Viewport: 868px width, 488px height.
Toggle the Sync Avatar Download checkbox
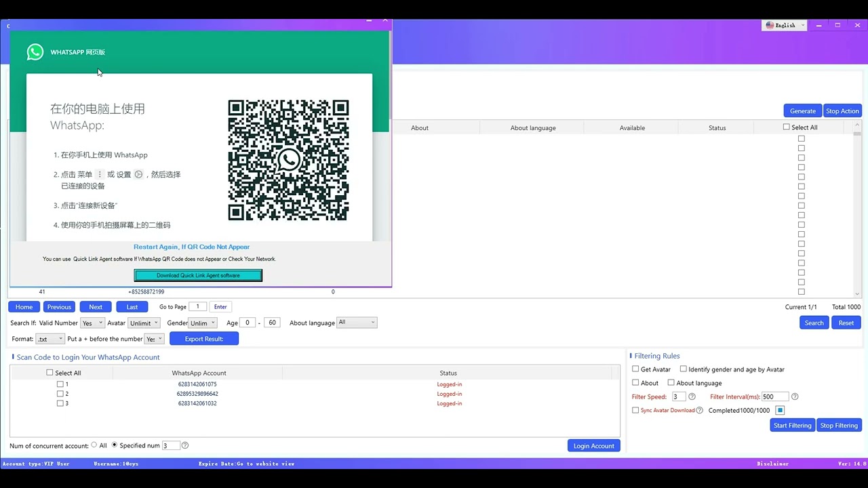click(635, 410)
